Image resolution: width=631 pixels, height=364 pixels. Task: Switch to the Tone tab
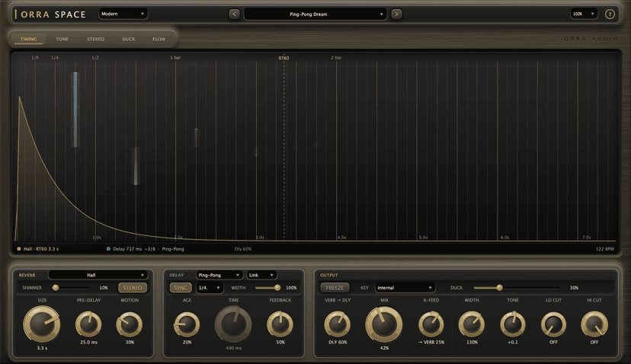pos(62,39)
